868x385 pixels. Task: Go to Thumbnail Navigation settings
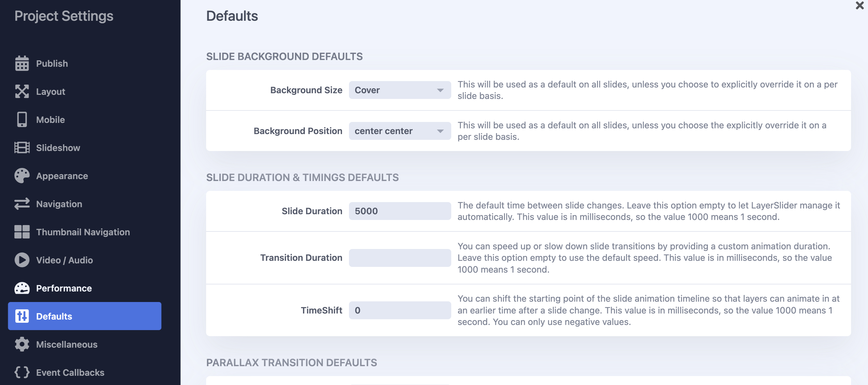point(83,232)
